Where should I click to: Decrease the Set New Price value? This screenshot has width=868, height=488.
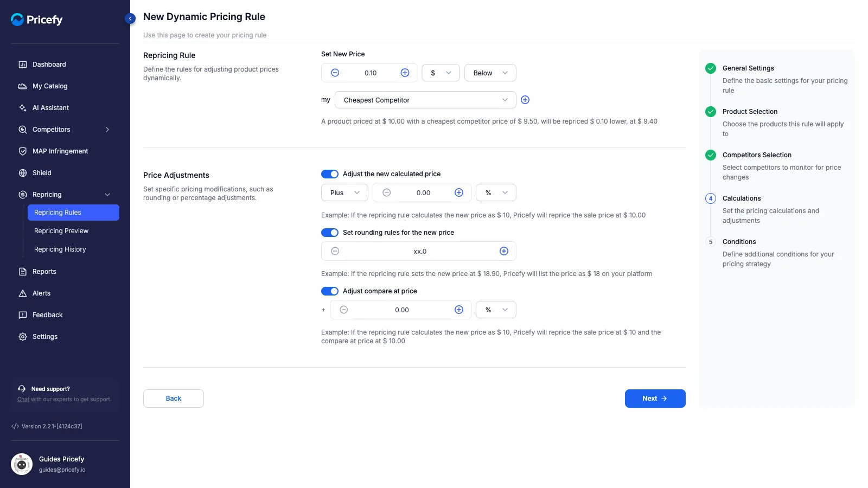335,73
